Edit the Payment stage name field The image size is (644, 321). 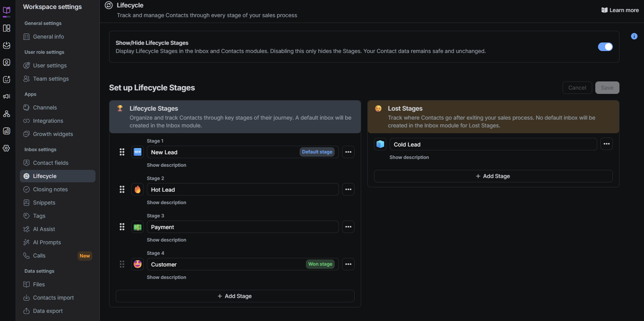click(243, 227)
